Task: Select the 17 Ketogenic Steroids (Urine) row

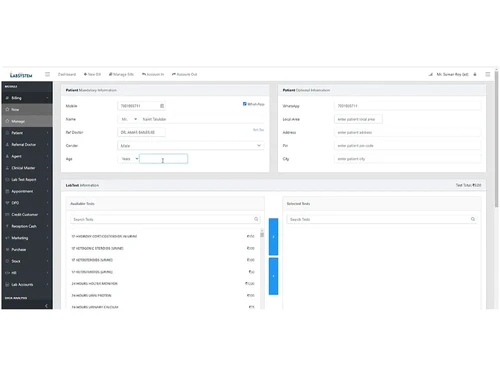Action: pyautogui.click(x=163, y=248)
